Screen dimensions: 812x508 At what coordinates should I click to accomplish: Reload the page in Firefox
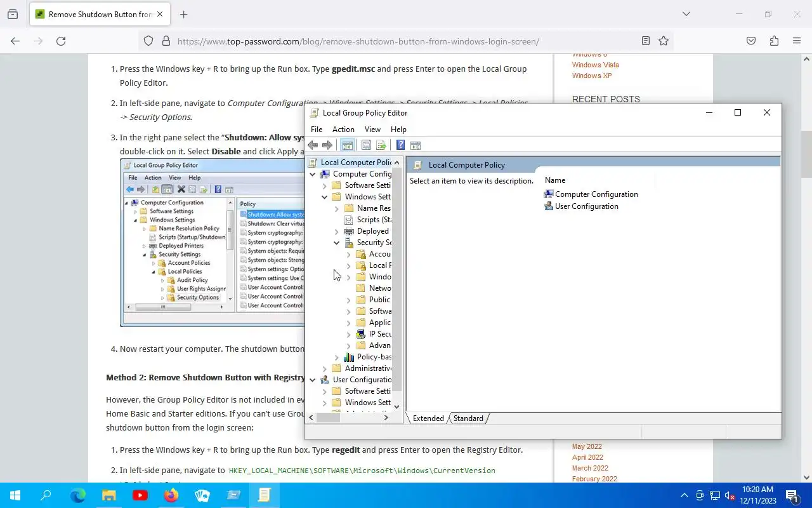point(61,41)
